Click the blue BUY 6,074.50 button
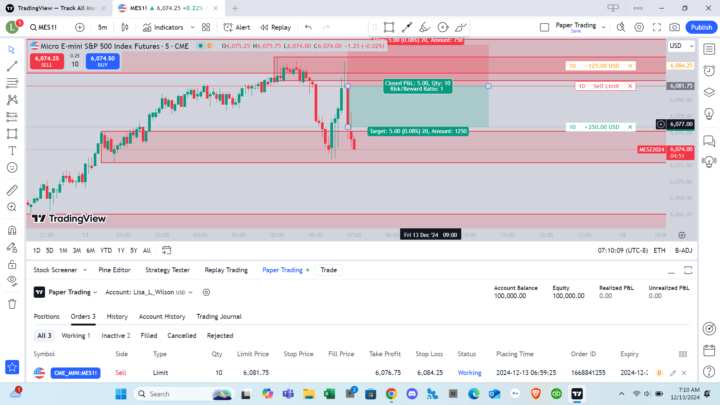This screenshot has height=405, width=720. [x=102, y=61]
